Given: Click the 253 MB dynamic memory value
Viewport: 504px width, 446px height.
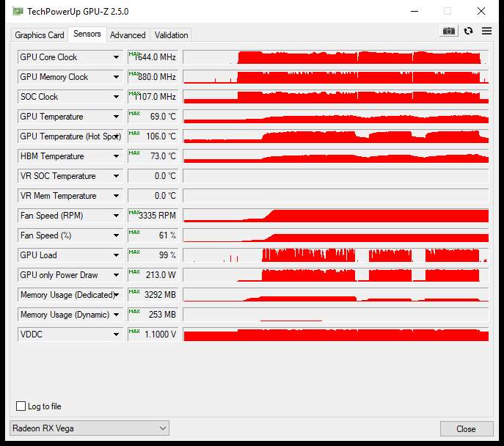Looking at the screenshot, I should pos(153,315).
